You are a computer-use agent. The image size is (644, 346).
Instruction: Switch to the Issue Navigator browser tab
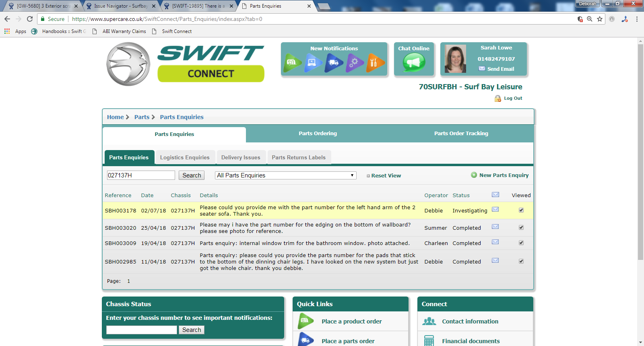tap(121, 6)
